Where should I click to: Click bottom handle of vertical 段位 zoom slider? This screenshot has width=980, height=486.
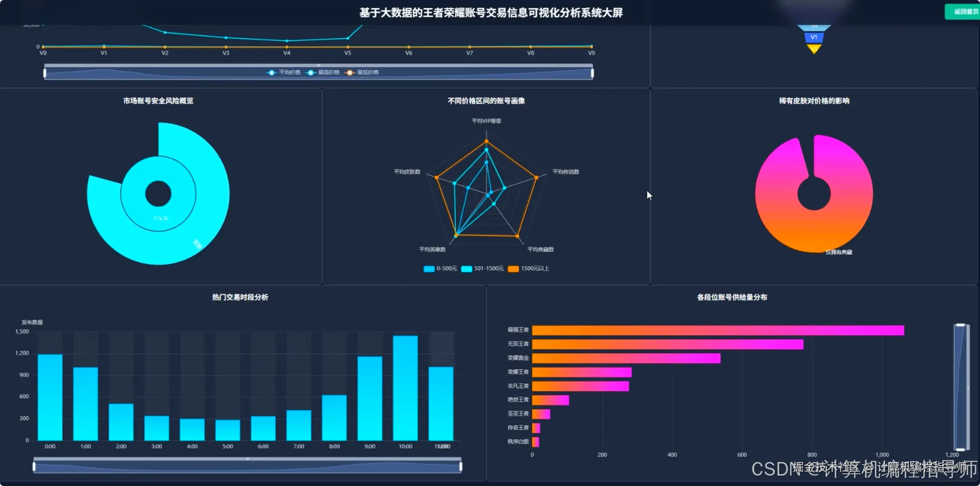click(960, 449)
